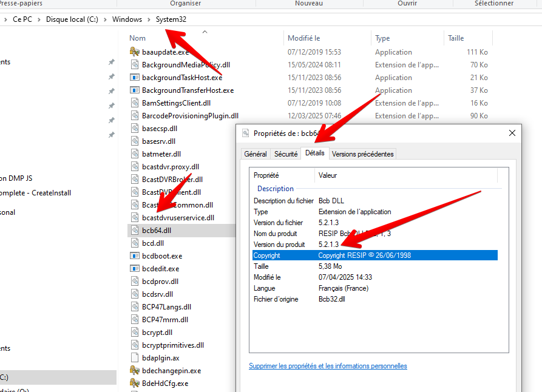Expand chevron after Disque local (C:)
Screen dimensions: 542x392
point(105,19)
